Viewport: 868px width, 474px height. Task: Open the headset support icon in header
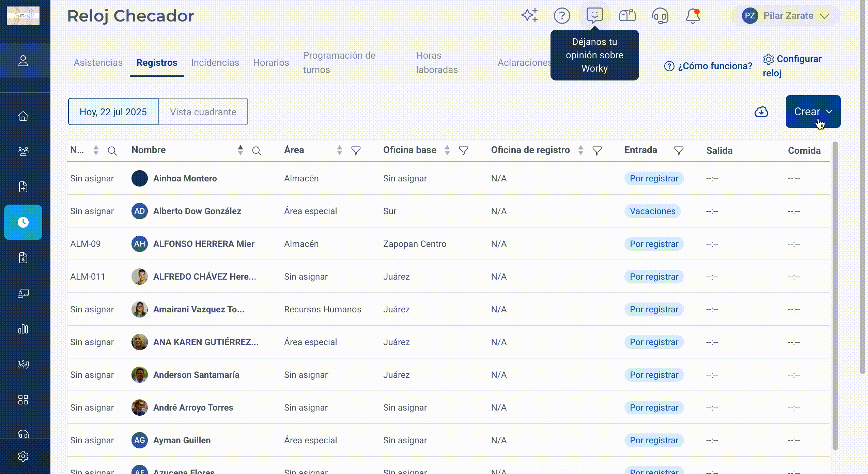(660, 16)
